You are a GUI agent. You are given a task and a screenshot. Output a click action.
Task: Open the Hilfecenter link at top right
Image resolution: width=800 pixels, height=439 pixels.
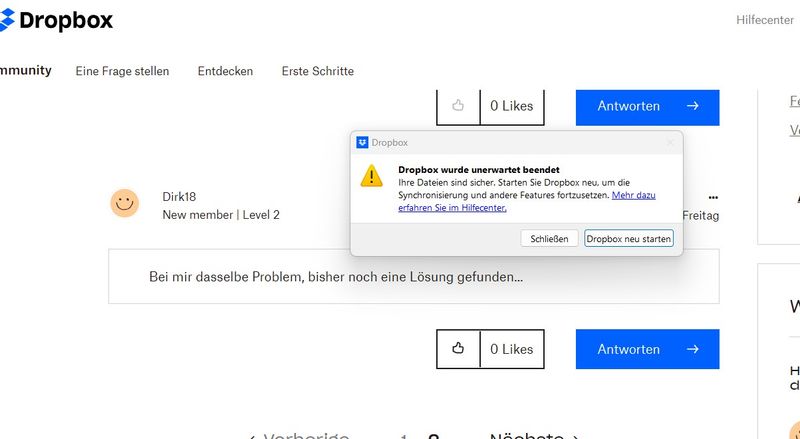click(764, 20)
